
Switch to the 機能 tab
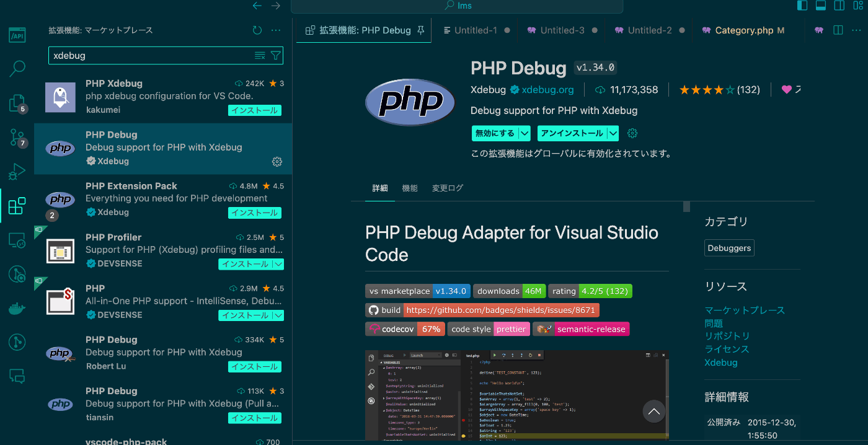click(410, 188)
